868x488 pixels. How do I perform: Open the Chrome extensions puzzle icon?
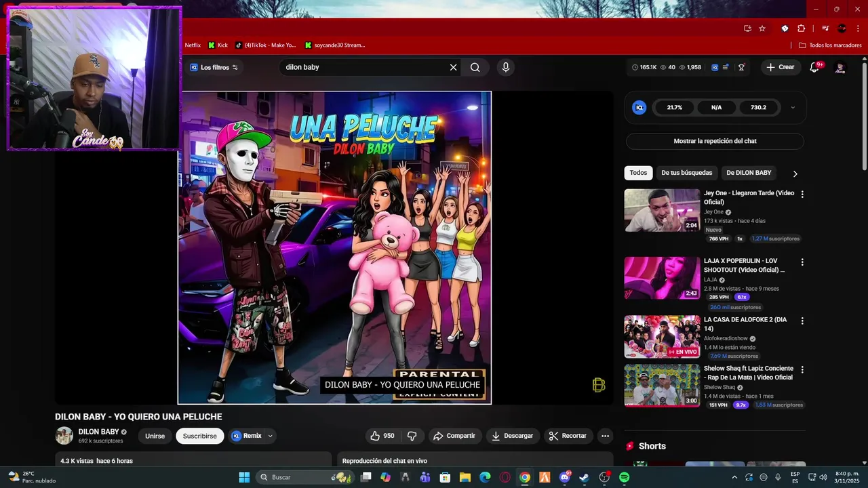tap(802, 28)
